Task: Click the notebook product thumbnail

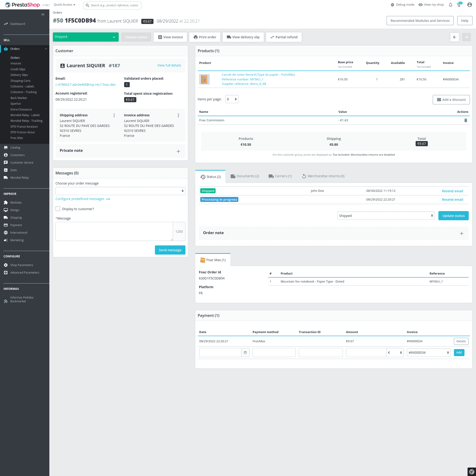Action: point(204,79)
